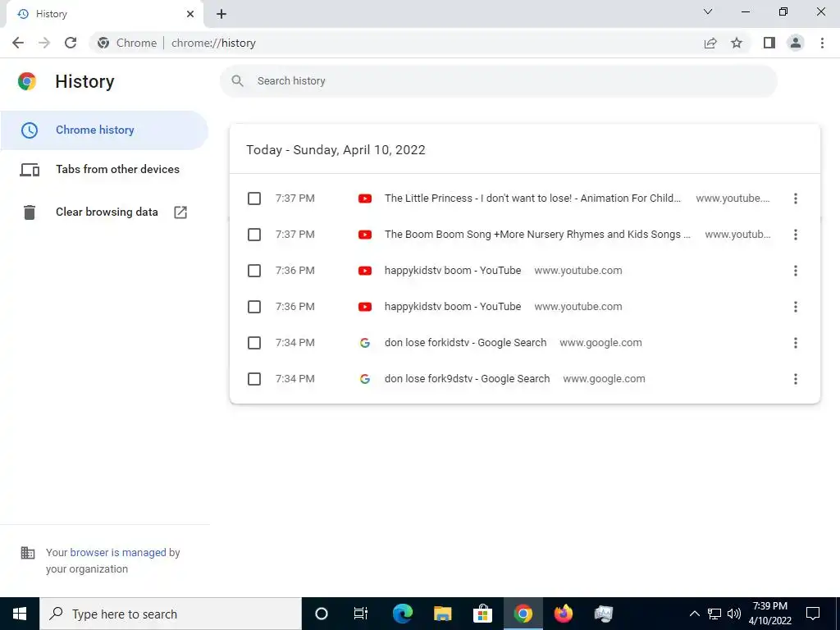The image size is (840, 630).
Task: Open Chrome's three-dot main menu
Action: tap(822, 43)
